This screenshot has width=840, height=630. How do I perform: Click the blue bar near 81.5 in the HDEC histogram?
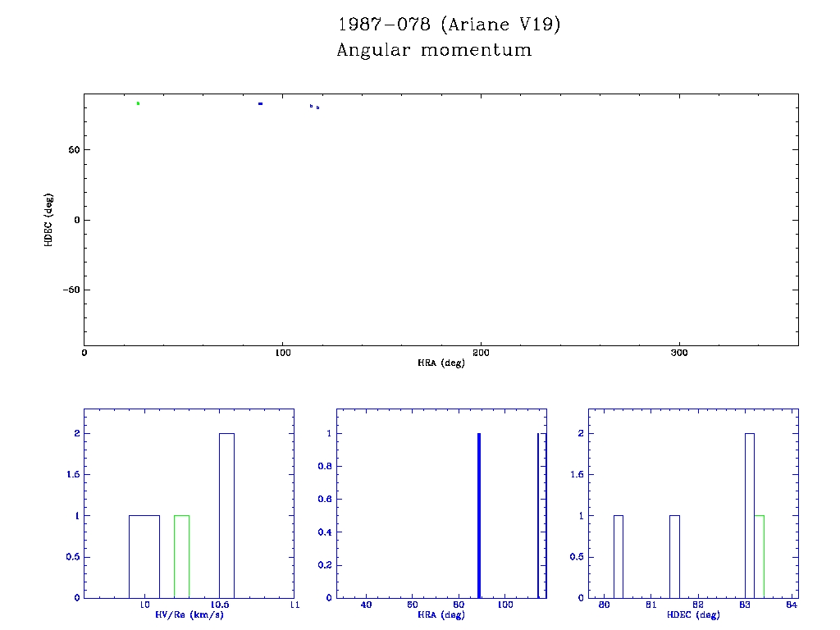click(674, 556)
